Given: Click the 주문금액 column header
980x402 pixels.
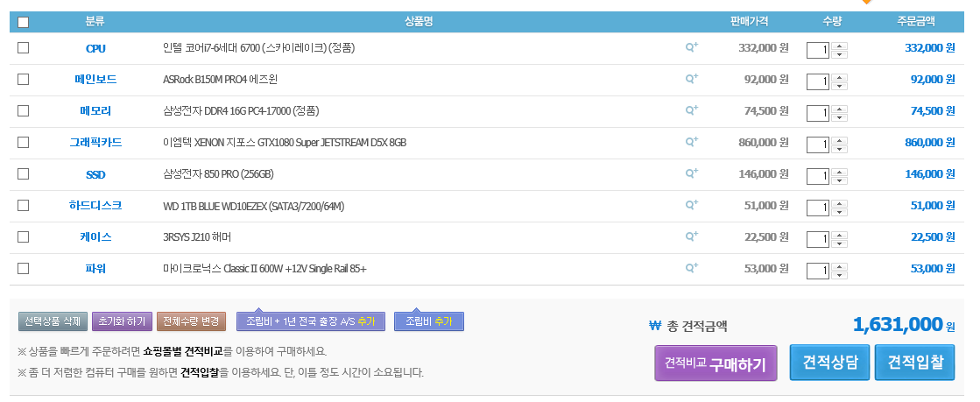Looking at the screenshot, I should (915, 22).
